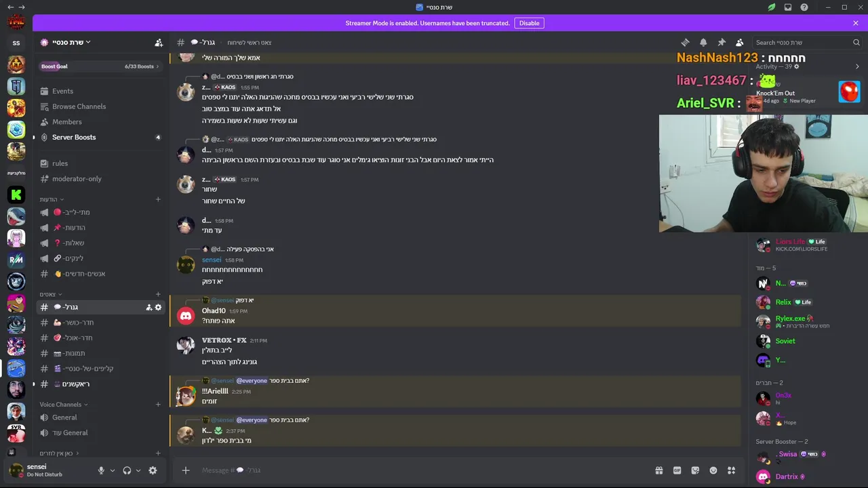Image resolution: width=868 pixels, height=488 pixels.
Task: Open user settings gear icon
Action: 153,470
